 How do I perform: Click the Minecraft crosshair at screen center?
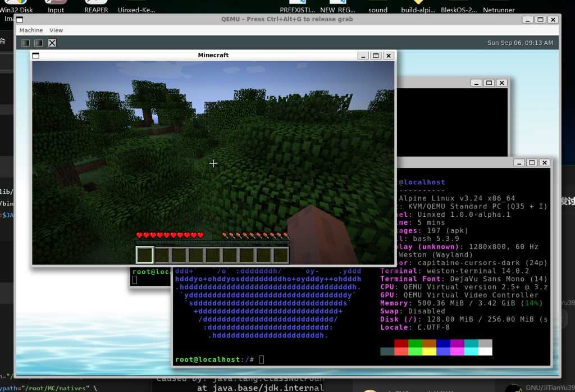213,163
